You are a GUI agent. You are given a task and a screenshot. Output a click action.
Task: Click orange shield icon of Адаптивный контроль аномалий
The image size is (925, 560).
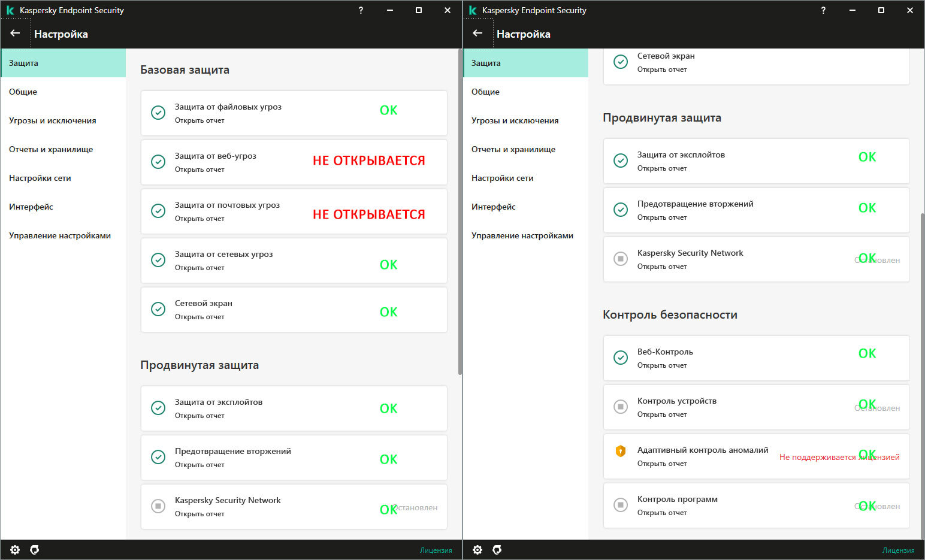(x=621, y=451)
